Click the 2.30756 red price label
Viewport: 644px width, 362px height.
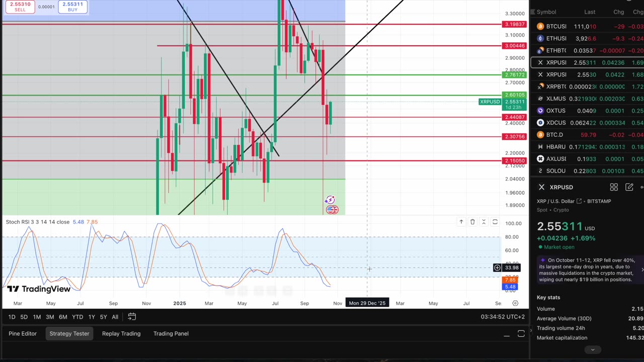515,137
